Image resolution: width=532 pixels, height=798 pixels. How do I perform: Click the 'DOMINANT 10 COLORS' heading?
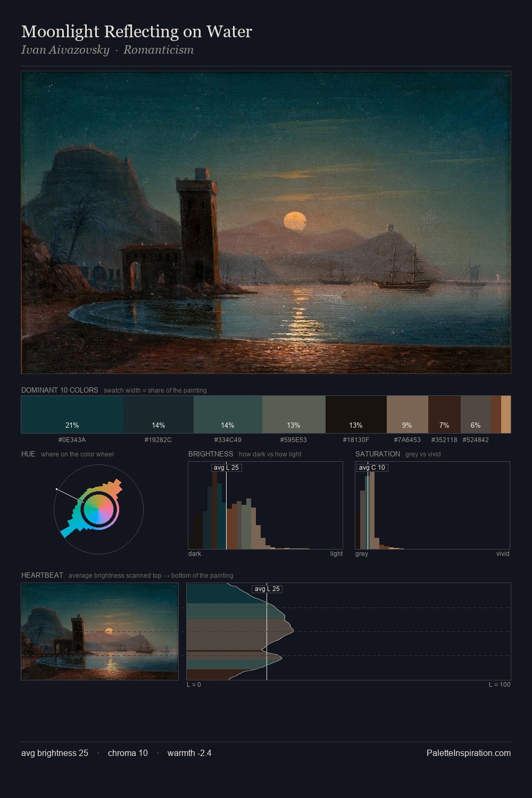tap(60, 390)
